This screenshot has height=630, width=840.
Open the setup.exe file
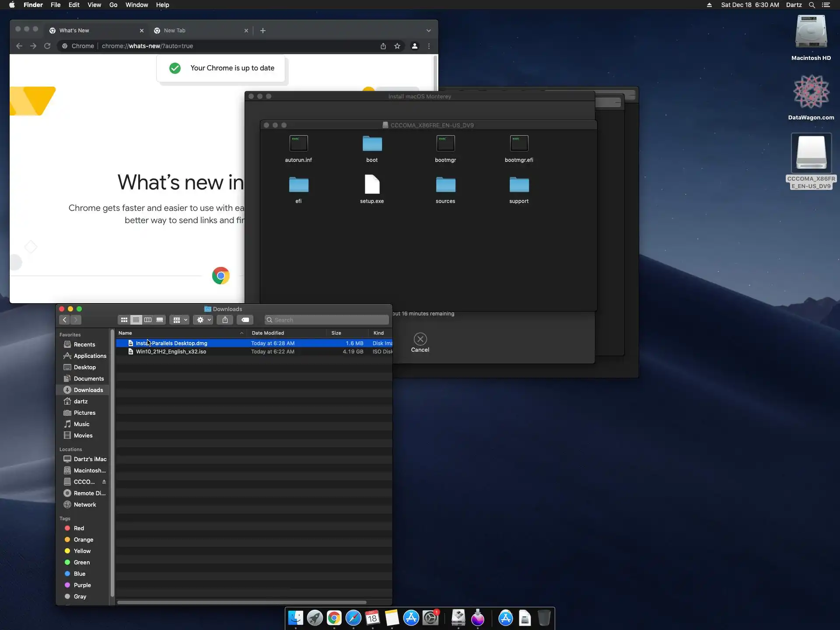pos(372,185)
